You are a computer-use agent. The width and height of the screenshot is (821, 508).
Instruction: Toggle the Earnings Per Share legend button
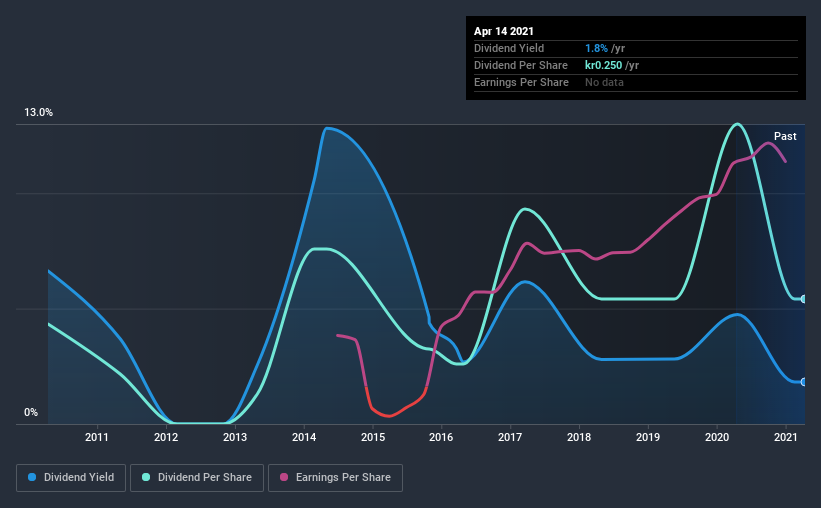pyautogui.click(x=335, y=478)
